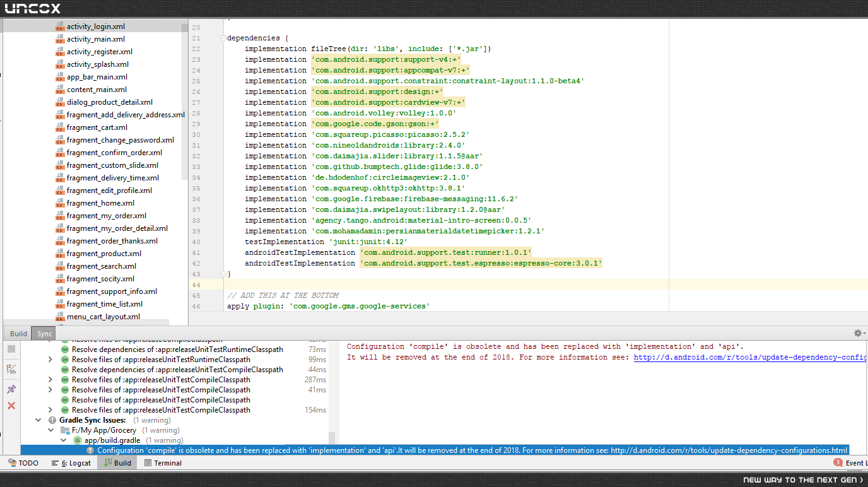868x487 pixels.
Task: Click the activity_login.xml file icon
Action: click(60, 26)
